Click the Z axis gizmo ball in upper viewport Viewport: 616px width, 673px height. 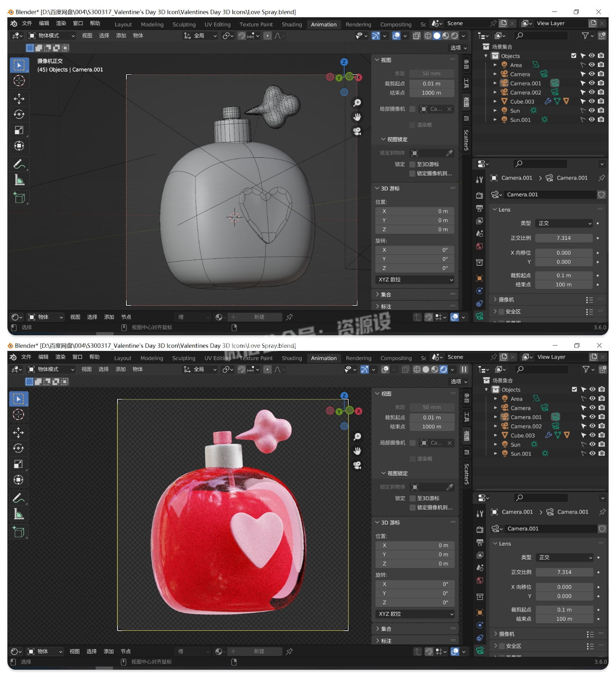point(344,62)
